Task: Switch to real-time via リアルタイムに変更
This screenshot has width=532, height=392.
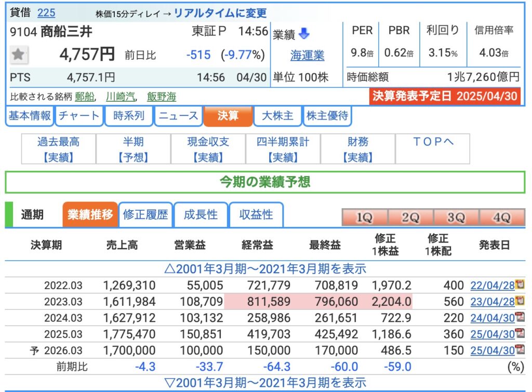Action: click(220, 13)
